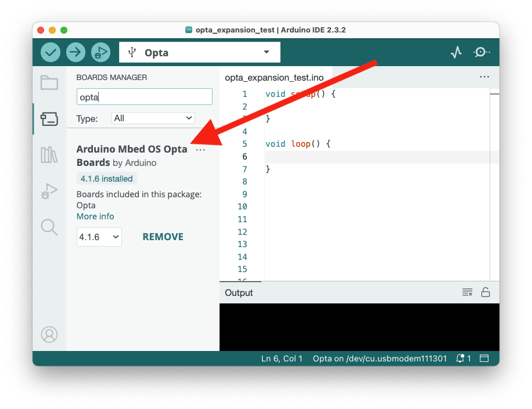This screenshot has height=409, width=532.
Task: Click the 4.1.6 installed badge
Action: pyautogui.click(x=106, y=179)
